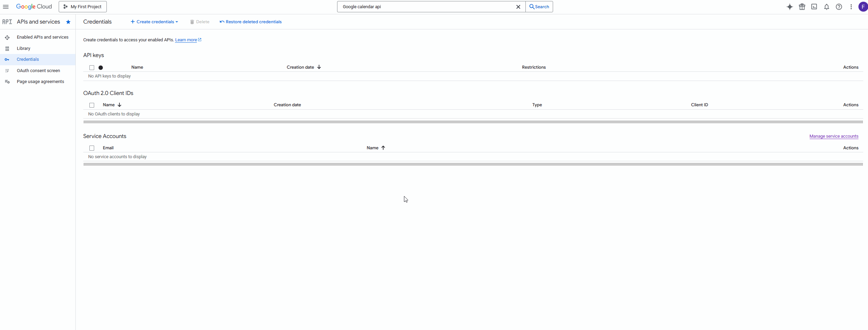
Task: Select the Credentials key icon in sidebar
Action: click(7, 59)
